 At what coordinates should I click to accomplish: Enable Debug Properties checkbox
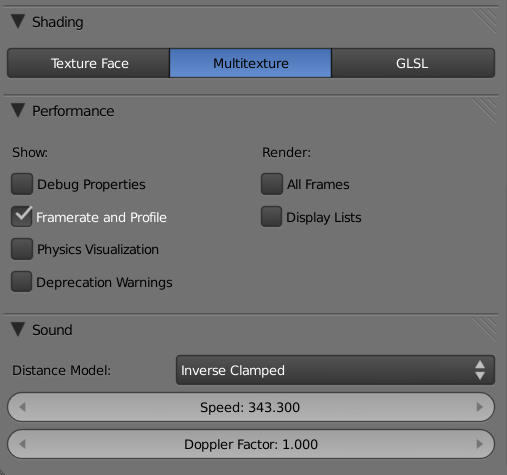point(22,184)
